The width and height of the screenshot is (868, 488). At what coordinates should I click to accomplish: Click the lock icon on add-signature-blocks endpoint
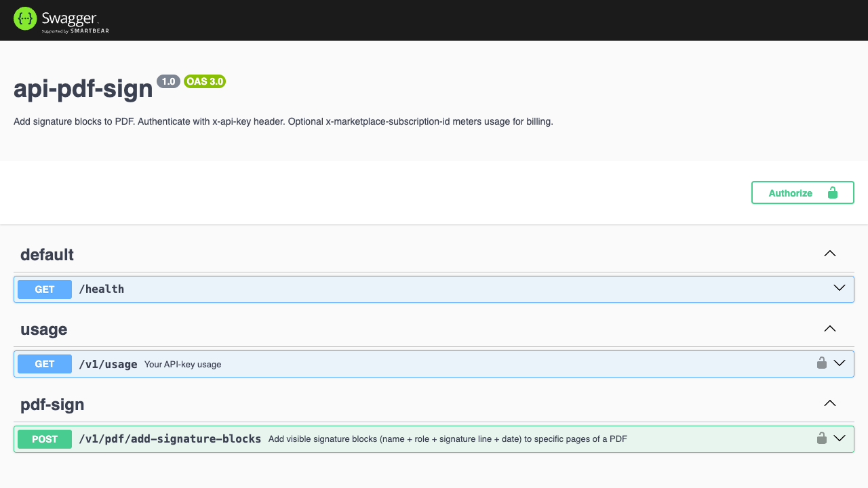click(x=822, y=438)
